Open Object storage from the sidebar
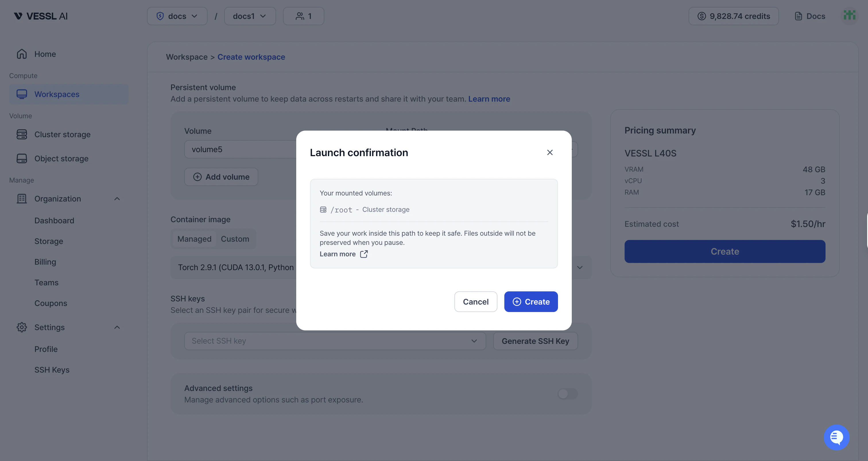Screen dimensions: 868x461 (61, 158)
